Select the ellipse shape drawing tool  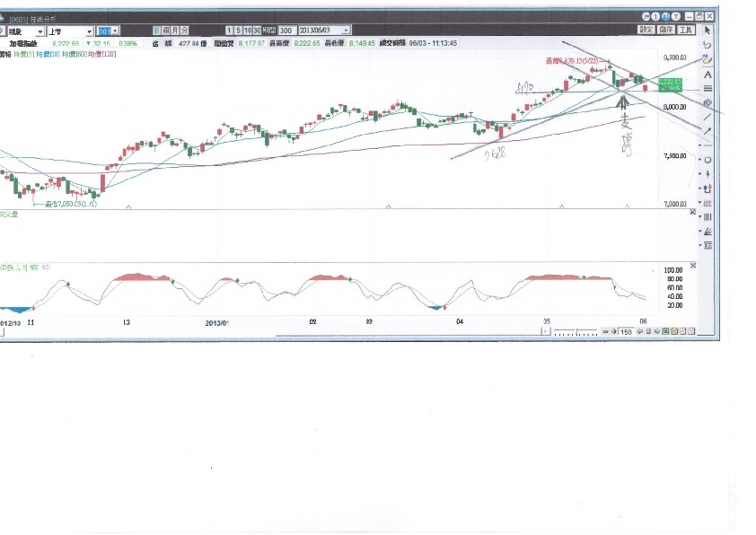click(708, 160)
